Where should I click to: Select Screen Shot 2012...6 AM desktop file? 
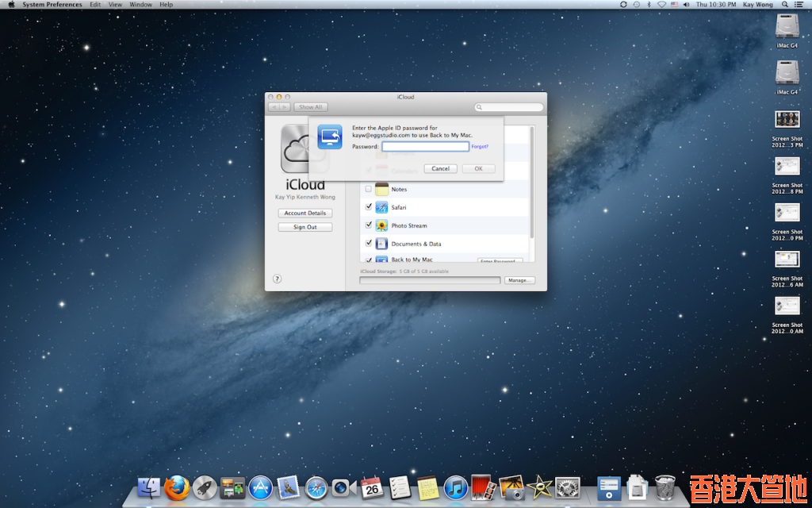click(x=787, y=268)
